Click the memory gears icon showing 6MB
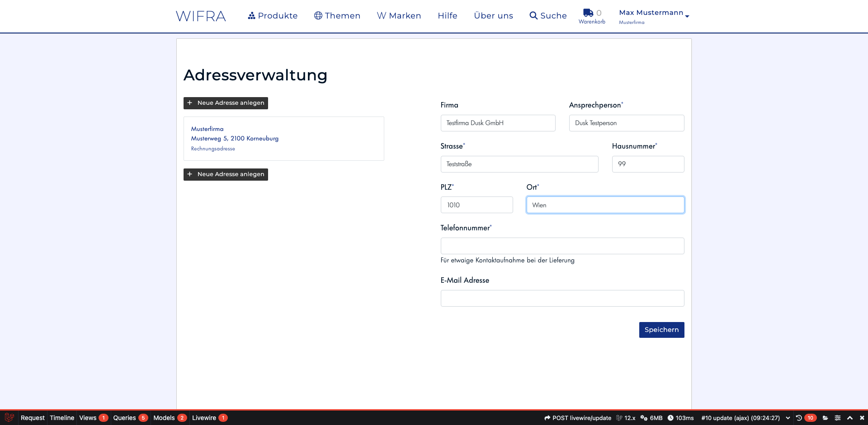Viewport: 868px width, 425px height. coord(644,418)
